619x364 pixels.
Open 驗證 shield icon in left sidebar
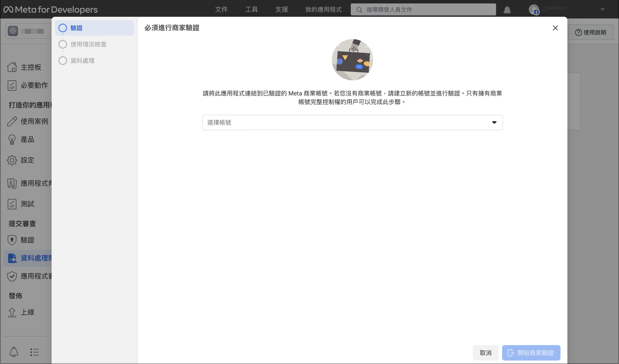coord(12,240)
